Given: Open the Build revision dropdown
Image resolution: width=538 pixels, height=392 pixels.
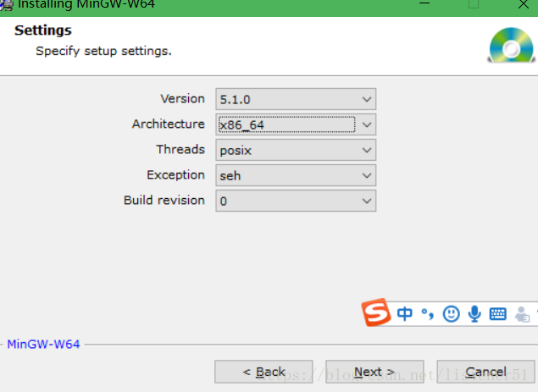Looking at the screenshot, I should pyautogui.click(x=296, y=201).
